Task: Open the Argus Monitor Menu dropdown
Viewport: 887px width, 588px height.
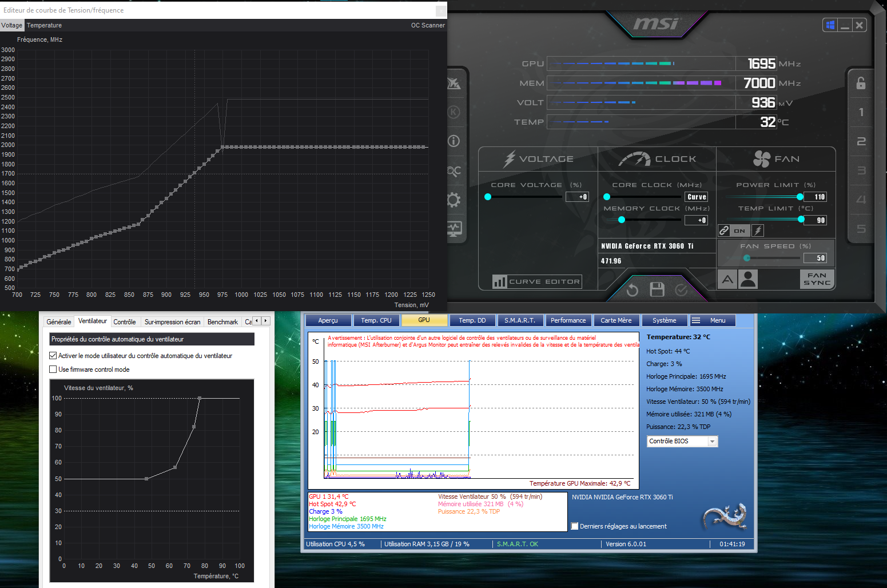Action: [x=712, y=320]
